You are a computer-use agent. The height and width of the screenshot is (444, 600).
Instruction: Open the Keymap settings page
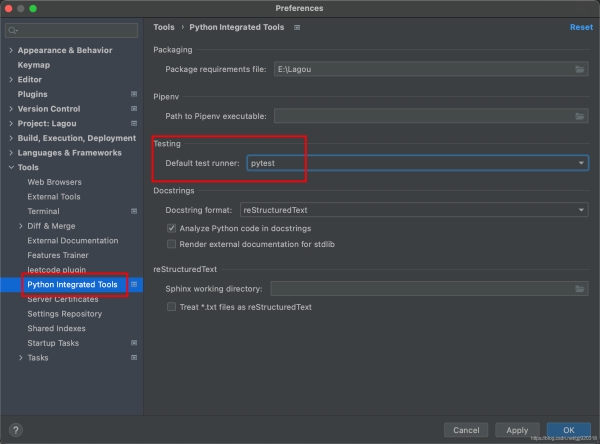coord(33,65)
